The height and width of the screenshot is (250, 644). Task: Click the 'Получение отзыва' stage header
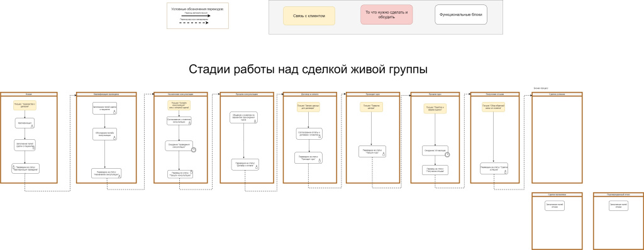(x=494, y=94)
